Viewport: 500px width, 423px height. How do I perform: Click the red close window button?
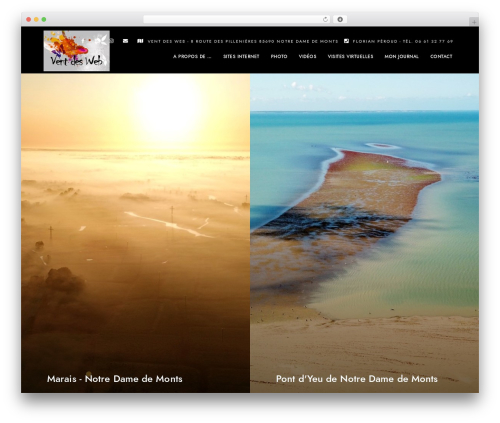pyautogui.click(x=29, y=19)
